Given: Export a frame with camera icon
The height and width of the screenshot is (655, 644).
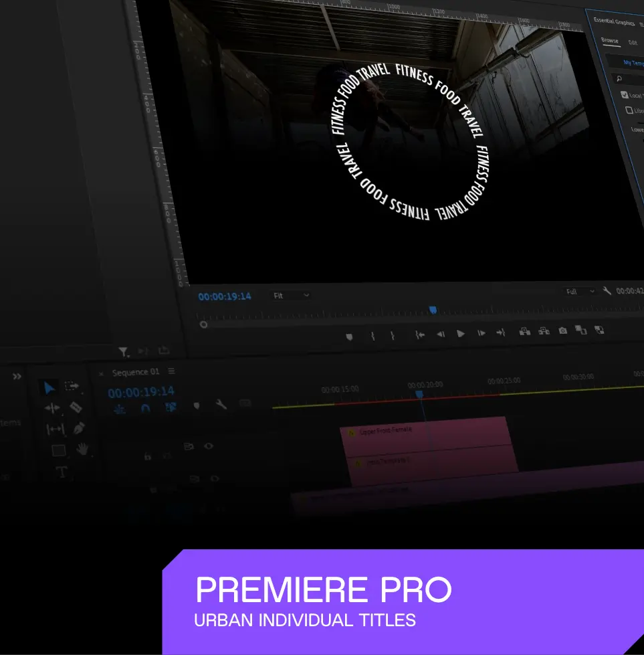Looking at the screenshot, I should tap(563, 331).
